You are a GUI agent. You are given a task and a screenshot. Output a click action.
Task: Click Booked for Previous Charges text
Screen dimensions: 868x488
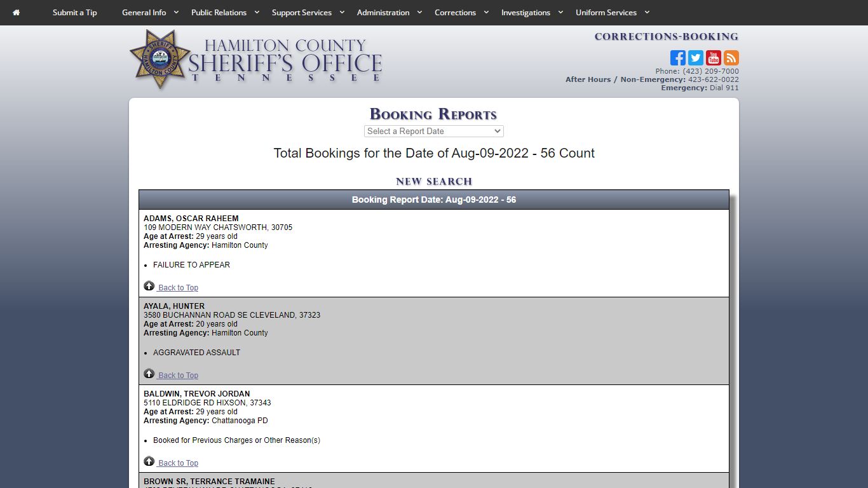(236, 440)
